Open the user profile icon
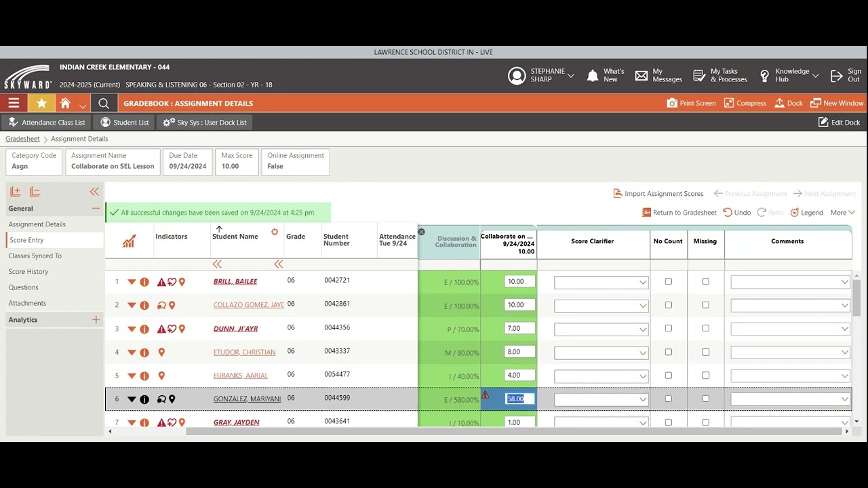This screenshot has height=488, width=868. click(517, 75)
